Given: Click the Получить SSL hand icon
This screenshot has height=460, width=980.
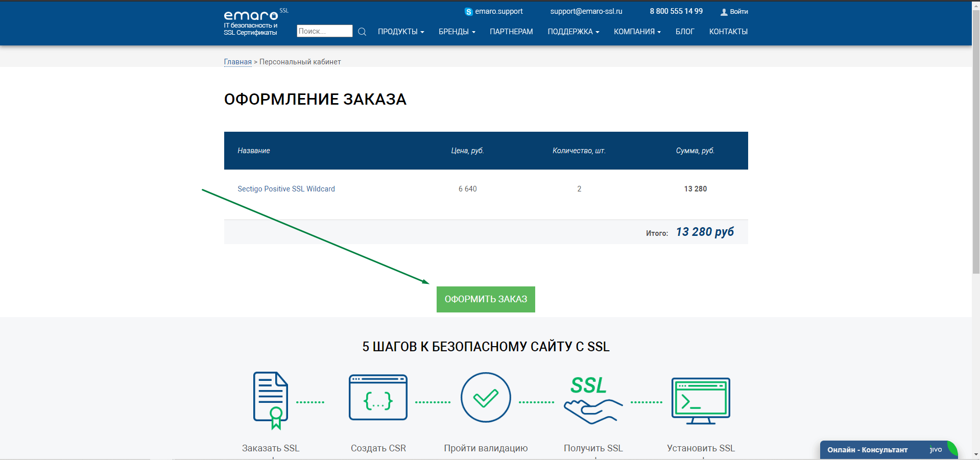Looking at the screenshot, I should [593, 400].
